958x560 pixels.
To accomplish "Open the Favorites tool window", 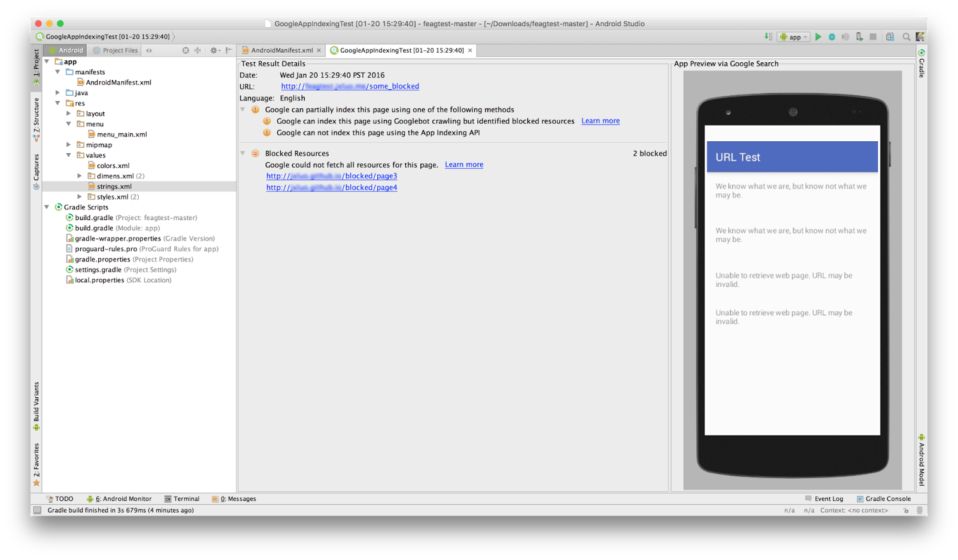I will click(x=37, y=464).
